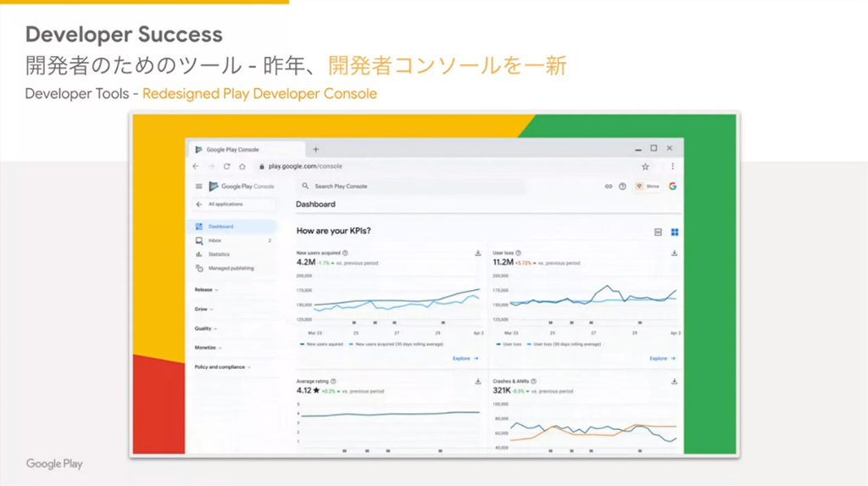Screen dimensions: 868x486
Task: Reload the page with the refresh icon
Action: [226, 166]
